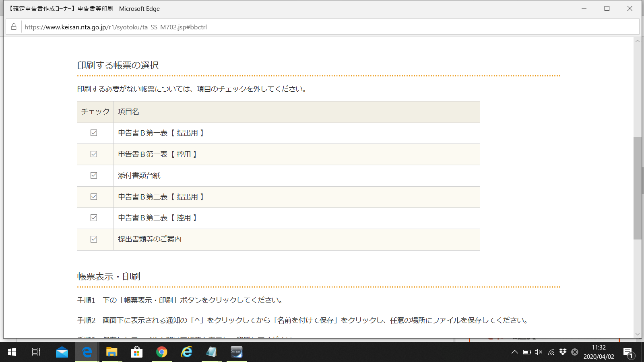Unmute the system volume
The image size is (644, 362).
(539, 352)
